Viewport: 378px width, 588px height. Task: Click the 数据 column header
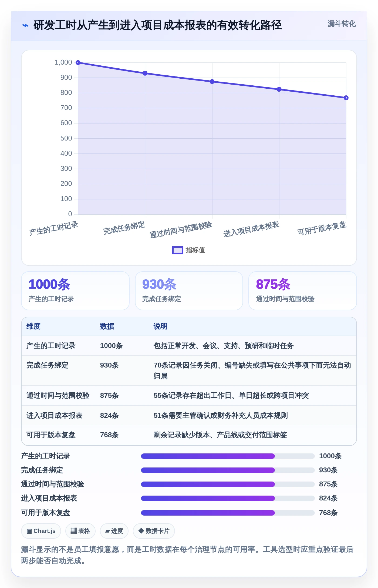pyautogui.click(x=107, y=326)
